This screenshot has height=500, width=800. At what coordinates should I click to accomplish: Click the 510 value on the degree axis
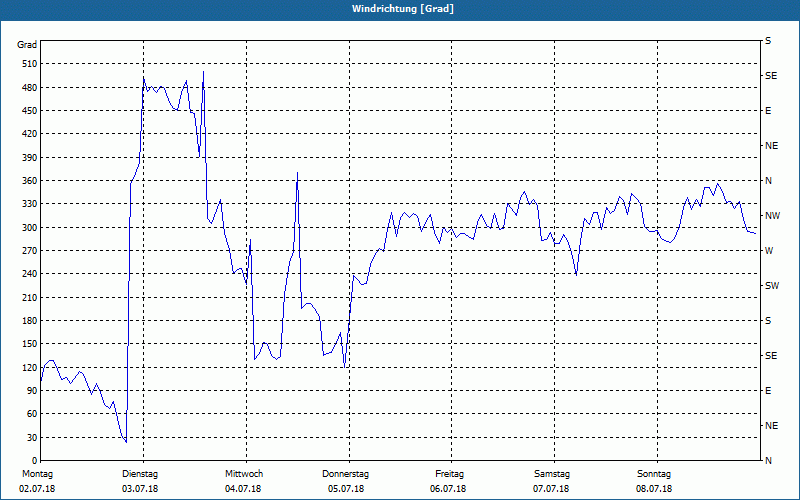tap(30, 64)
